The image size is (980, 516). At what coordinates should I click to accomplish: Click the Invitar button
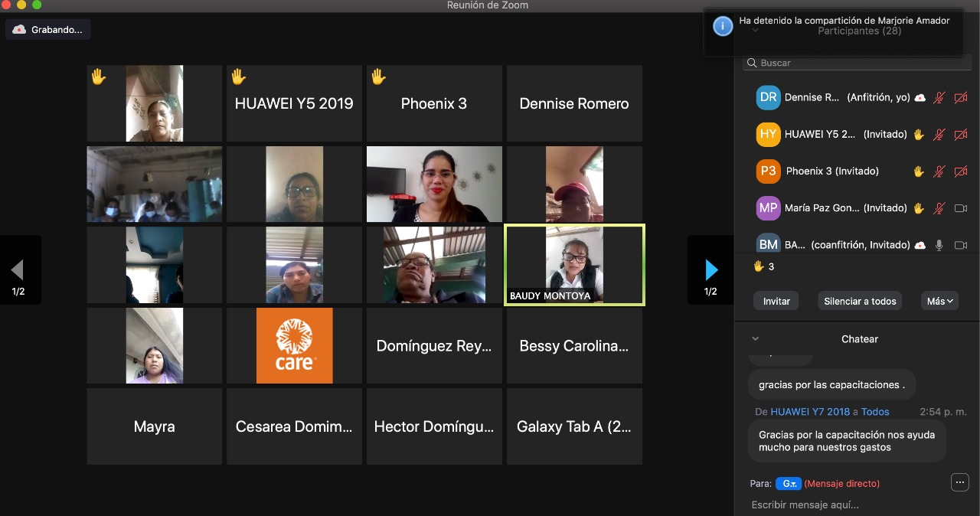[x=776, y=301]
